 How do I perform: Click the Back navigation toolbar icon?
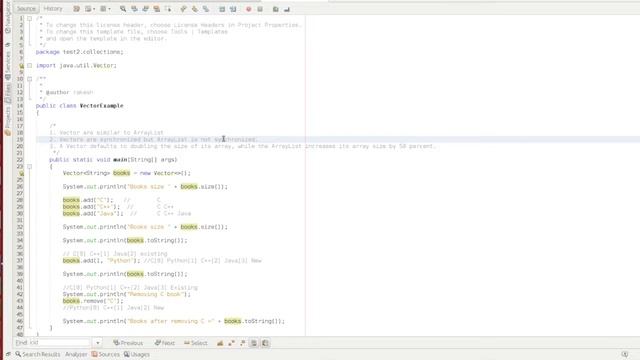click(88, 9)
